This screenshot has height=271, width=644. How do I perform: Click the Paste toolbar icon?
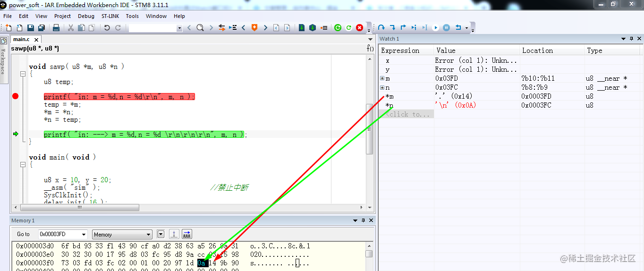click(92, 28)
